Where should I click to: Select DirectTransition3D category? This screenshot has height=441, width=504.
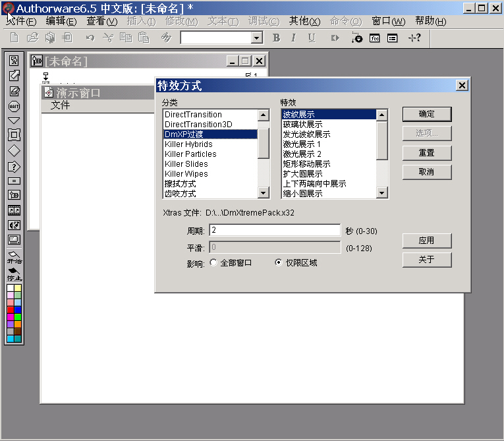tap(211, 125)
